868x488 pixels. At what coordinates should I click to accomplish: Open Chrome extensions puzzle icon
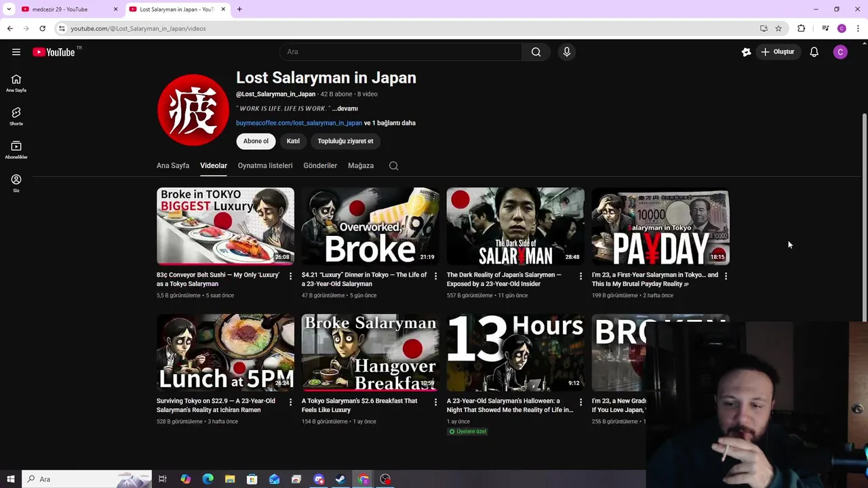802,28
